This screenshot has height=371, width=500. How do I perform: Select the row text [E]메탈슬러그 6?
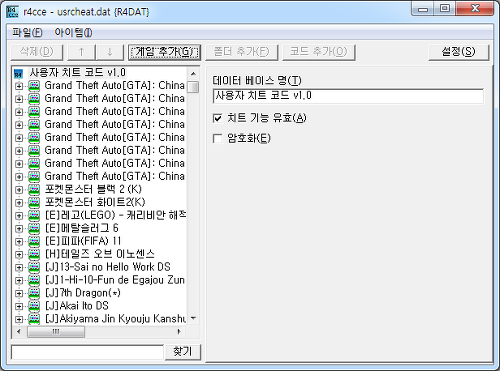click(82, 228)
